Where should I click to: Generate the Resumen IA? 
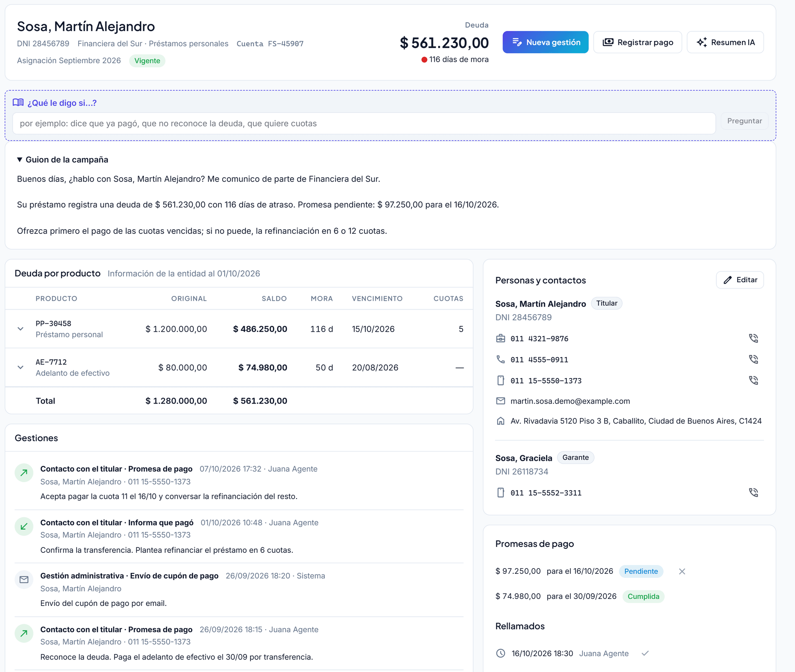(x=726, y=42)
